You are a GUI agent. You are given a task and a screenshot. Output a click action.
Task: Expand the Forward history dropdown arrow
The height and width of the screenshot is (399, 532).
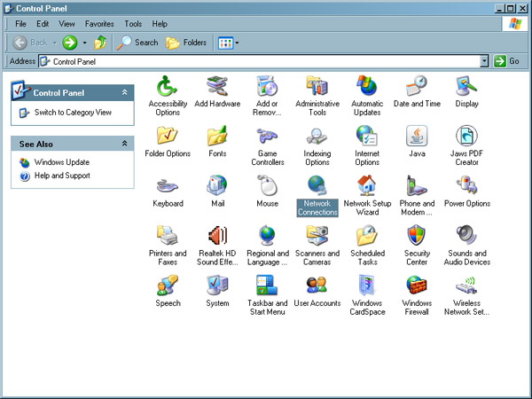(x=85, y=43)
